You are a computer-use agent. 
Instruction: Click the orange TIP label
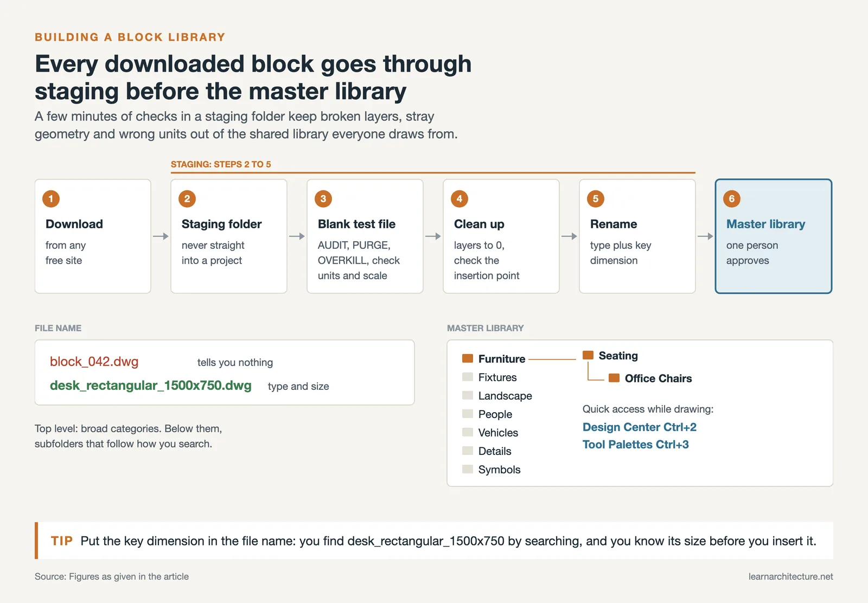(x=62, y=541)
